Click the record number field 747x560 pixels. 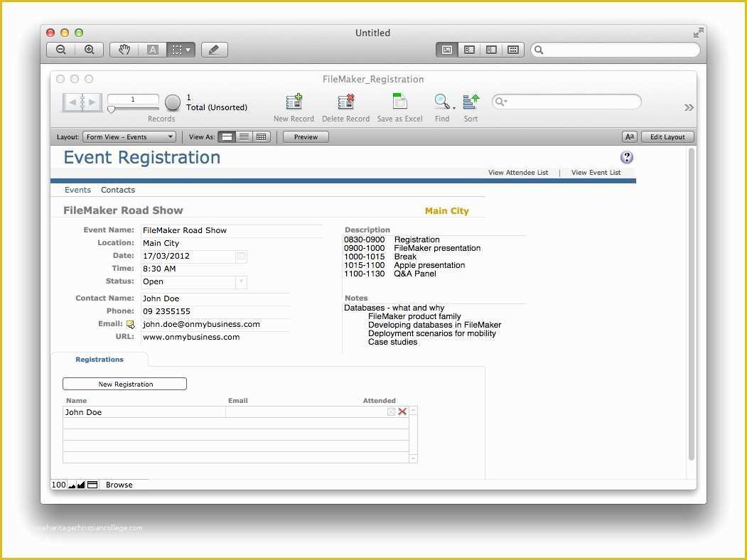pyautogui.click(x=133, y=99)
